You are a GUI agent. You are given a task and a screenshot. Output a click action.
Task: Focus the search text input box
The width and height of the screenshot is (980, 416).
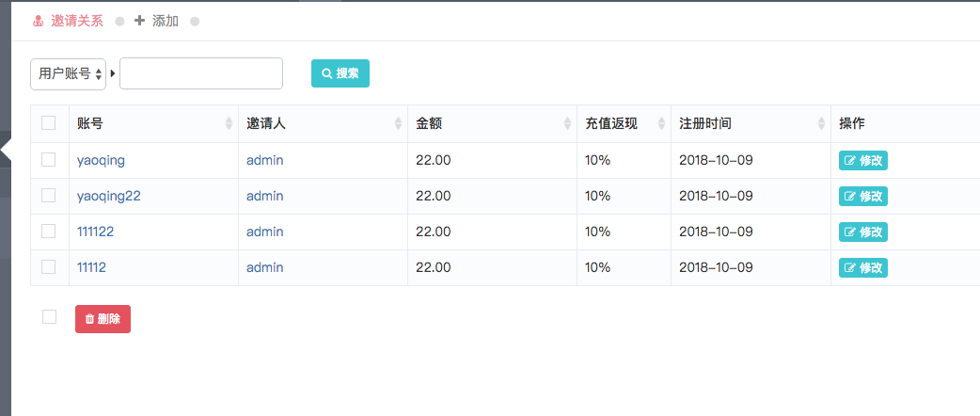point(201,73)
